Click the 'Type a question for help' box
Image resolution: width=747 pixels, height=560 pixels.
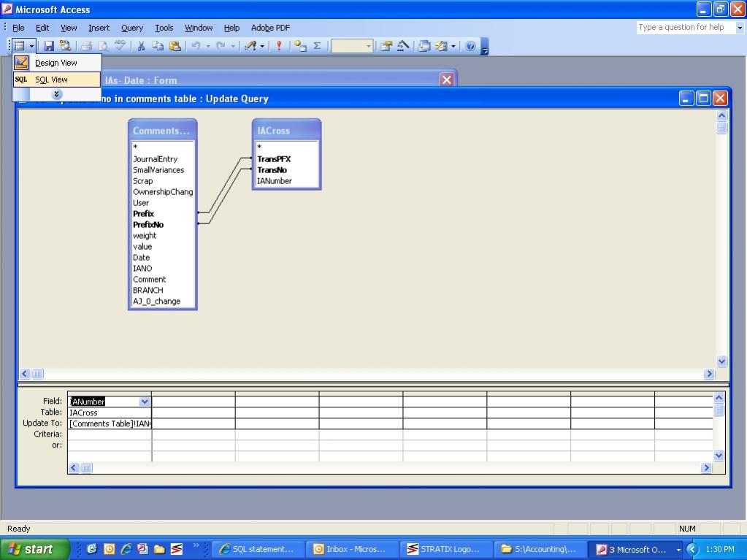click(x=686, y=27)
